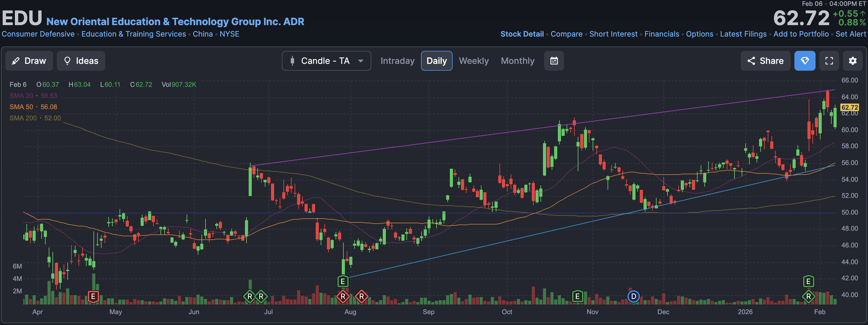The image size is (868, 325).
Task: Click the blue diamond premium icon
Action: point(805,61)
